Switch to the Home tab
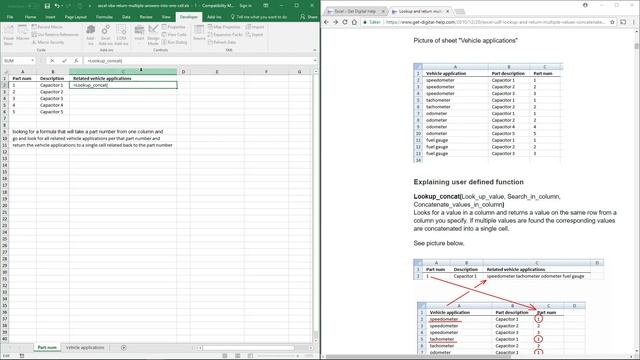The height and width of the screenshot is (360, 640). pos(30,17)
